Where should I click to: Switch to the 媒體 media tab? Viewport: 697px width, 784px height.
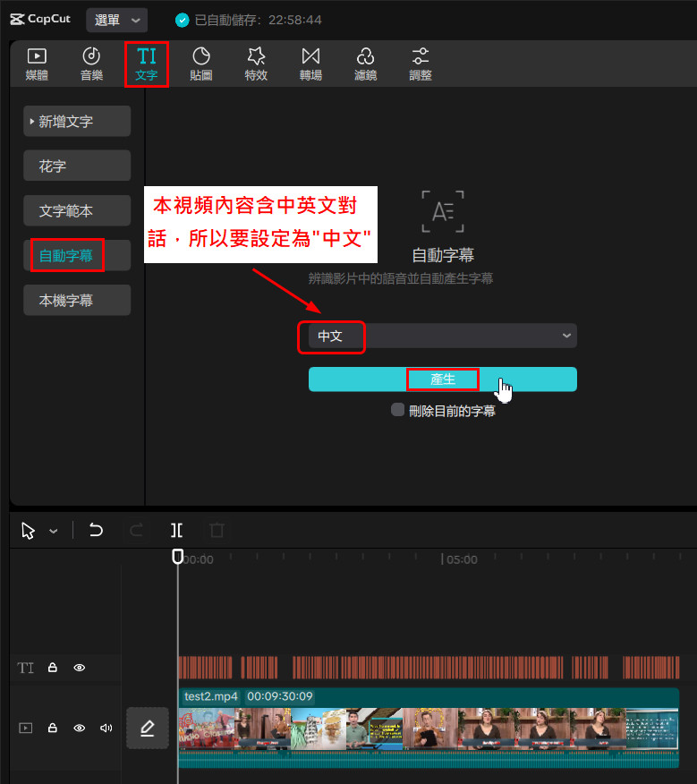(x=37, y=64)
